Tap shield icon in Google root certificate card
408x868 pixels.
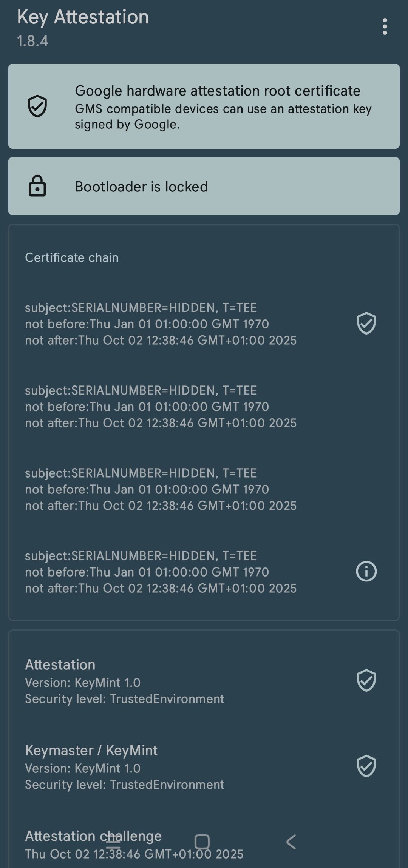coord(37,106)
